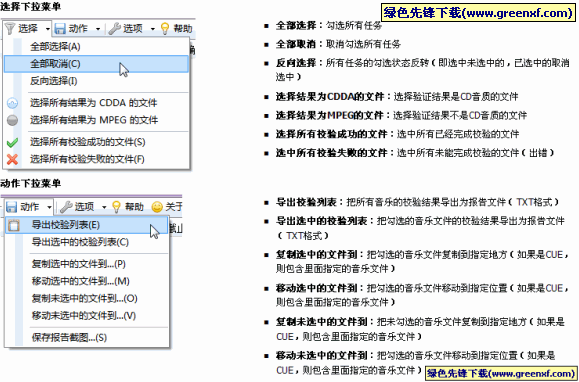Screen dimensions: 579x382
Task: Expand the 选项 dropdown arrow in top toolbar
Action: tap(153, 29)
